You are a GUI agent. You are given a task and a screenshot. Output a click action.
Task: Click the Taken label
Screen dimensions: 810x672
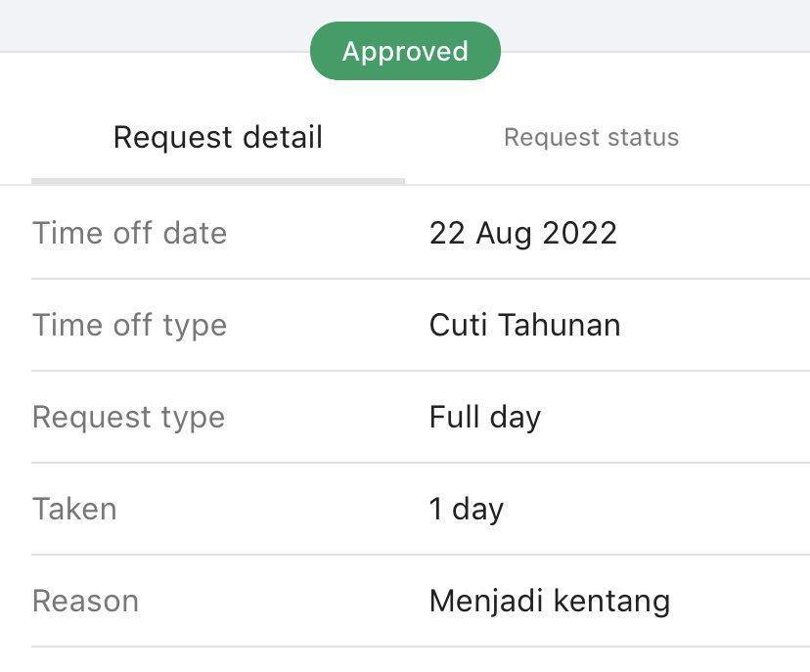tap(75, 509)
